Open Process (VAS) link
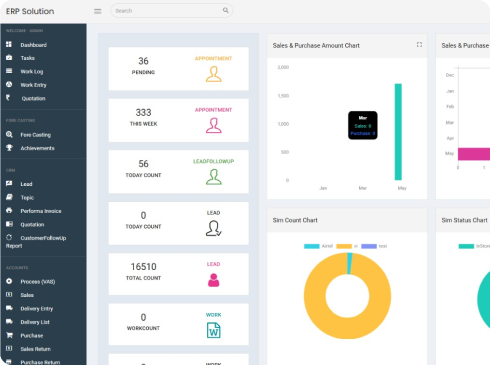 pos(38,282)
